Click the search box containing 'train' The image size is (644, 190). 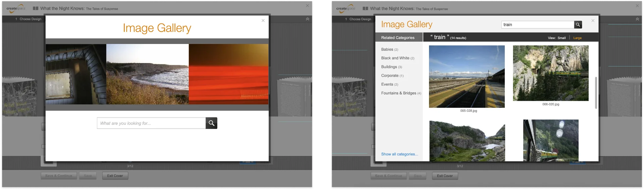(537, 25)
